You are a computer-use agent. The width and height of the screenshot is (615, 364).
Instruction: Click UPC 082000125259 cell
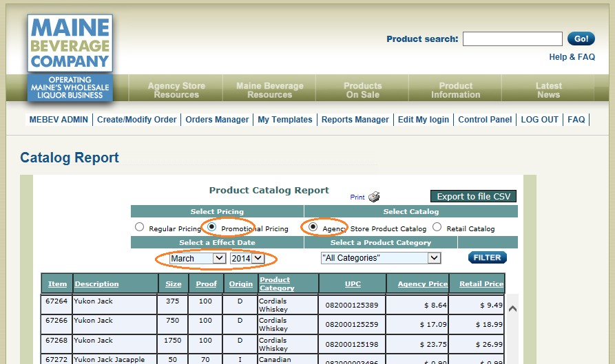pos(352,324)
